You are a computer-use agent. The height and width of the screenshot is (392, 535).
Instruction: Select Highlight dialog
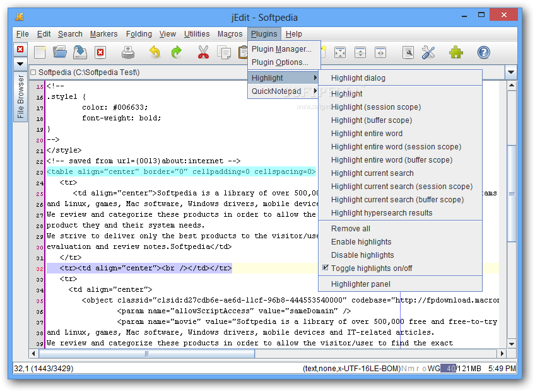pyautogui.click(x=400, y=78)
